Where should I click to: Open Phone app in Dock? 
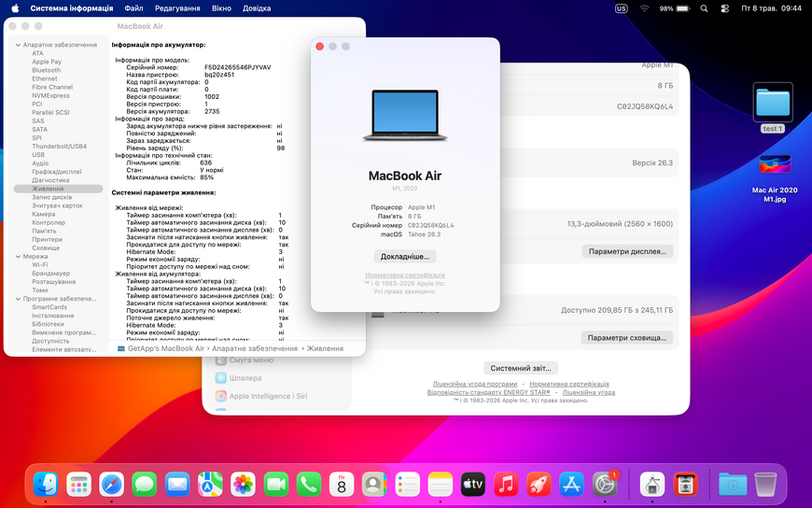309,485
